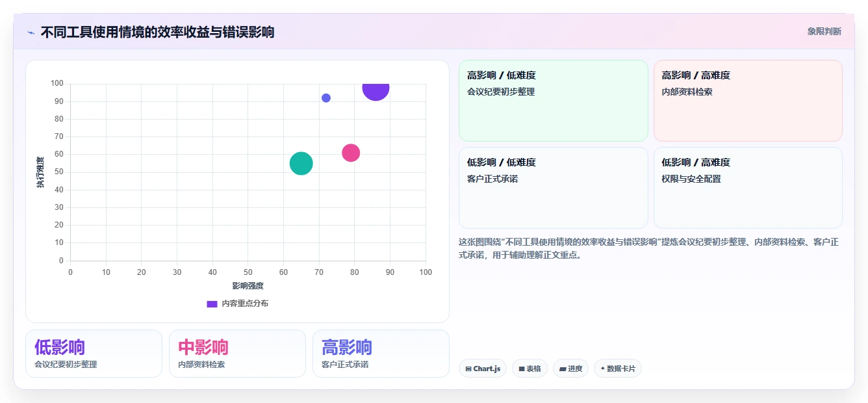Click the small blue bubble in the chart

326,98
